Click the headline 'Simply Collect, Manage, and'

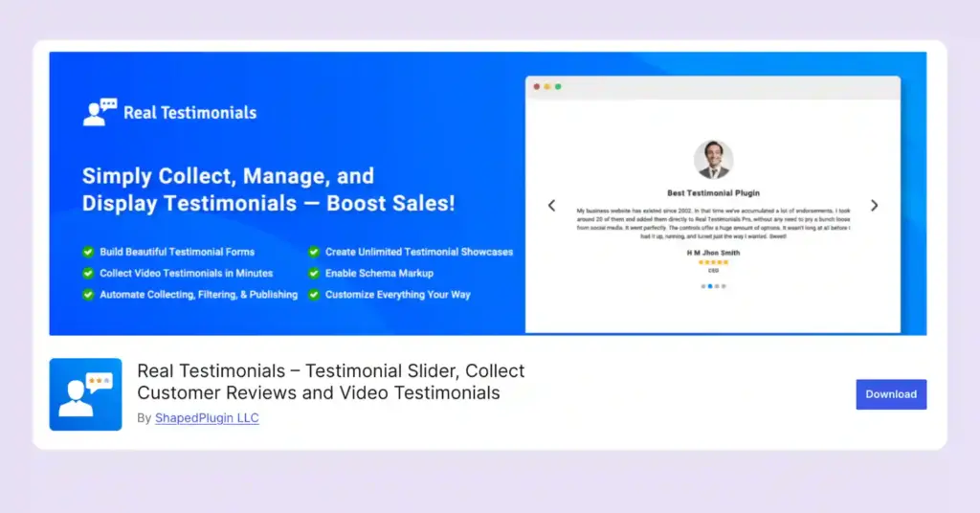(228, 175)
